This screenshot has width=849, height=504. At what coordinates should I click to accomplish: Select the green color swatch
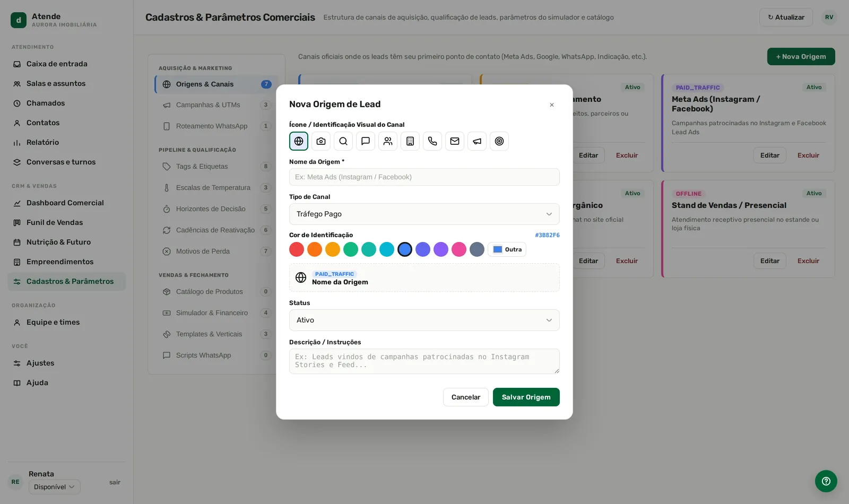point(351,249)
